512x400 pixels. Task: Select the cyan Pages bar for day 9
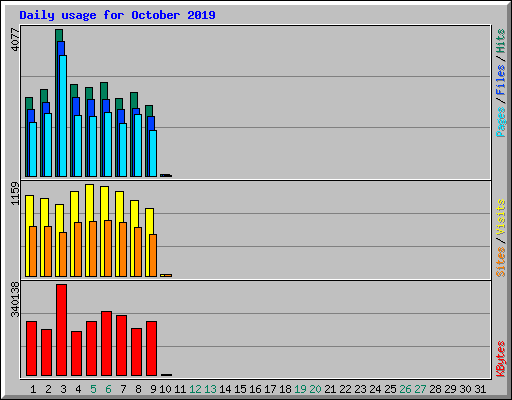point(153,153)
